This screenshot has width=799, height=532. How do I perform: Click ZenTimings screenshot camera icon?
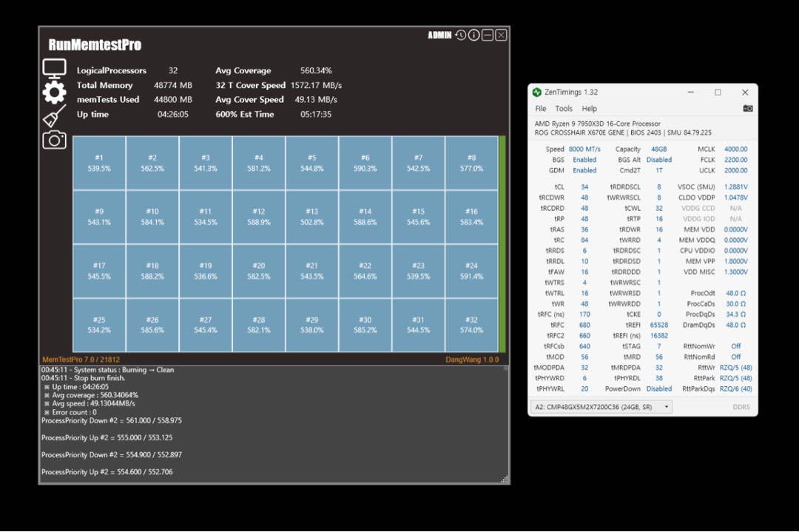pyautogui.click(x=747, y=108)
